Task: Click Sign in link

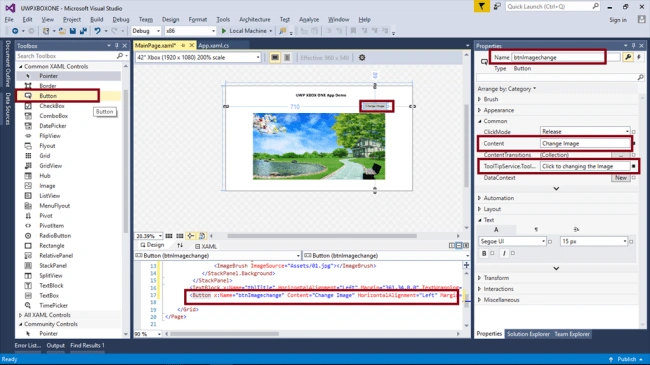Action: click(618, 20)
